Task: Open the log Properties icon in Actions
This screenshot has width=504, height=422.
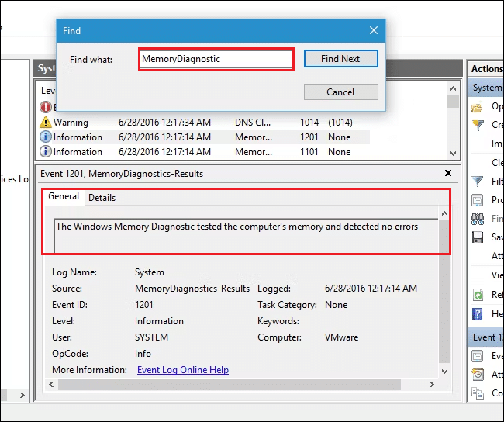Action: [478, 200]
